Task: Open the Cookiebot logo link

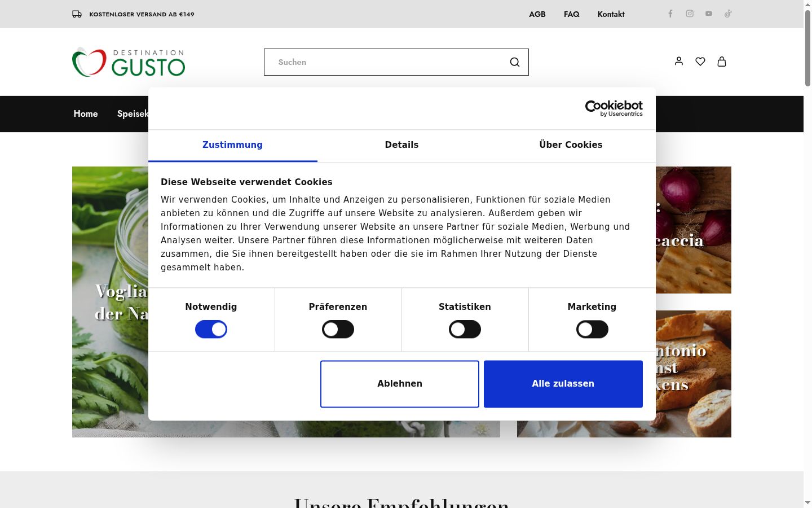Action: click(614, 108)
